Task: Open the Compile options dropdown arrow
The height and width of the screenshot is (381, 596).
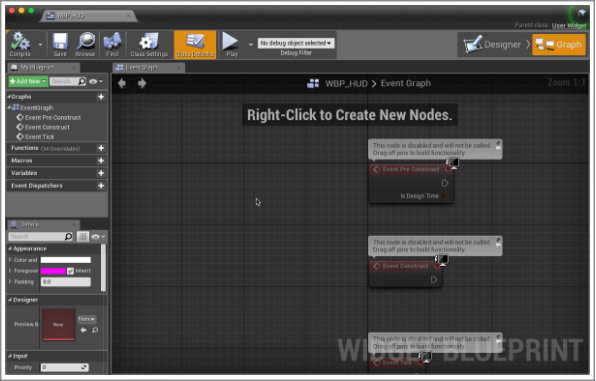Action: (40, 44)
